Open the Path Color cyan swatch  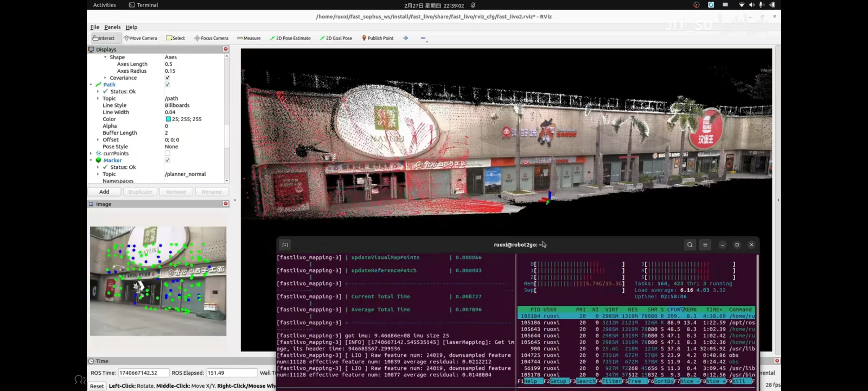point(168,119)
